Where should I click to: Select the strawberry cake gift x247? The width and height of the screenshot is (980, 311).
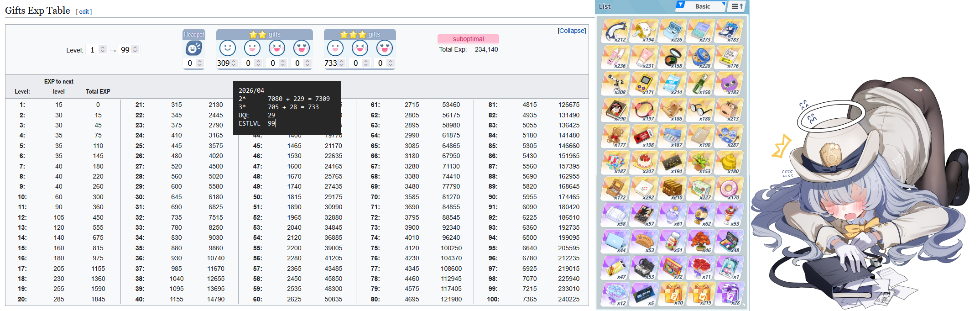point(644,163)
